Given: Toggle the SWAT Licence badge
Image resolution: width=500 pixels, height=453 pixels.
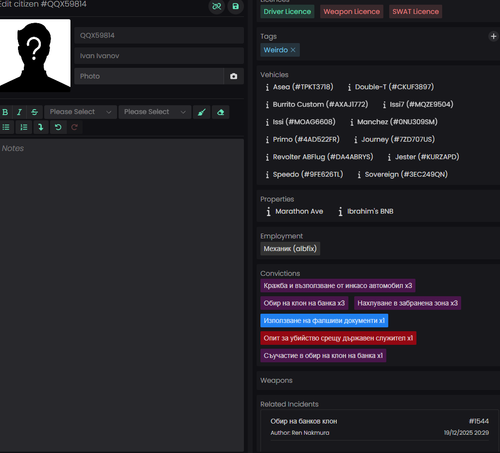Looking at the screenshot, I should 416,12.
